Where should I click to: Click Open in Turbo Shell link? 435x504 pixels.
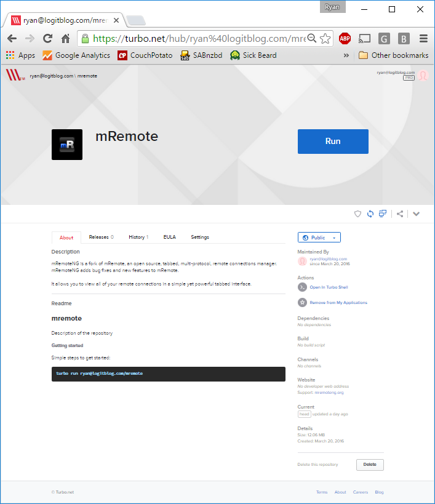[x=329, y=287]
